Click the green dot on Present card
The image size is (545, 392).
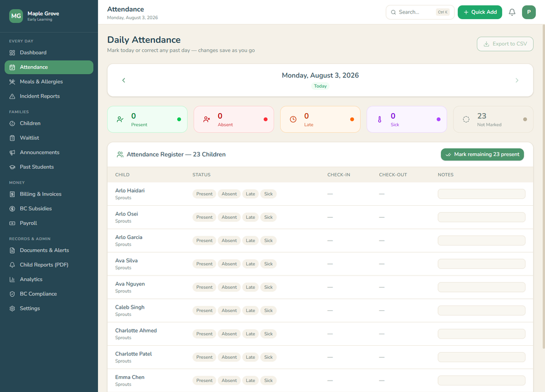[179, 119]
